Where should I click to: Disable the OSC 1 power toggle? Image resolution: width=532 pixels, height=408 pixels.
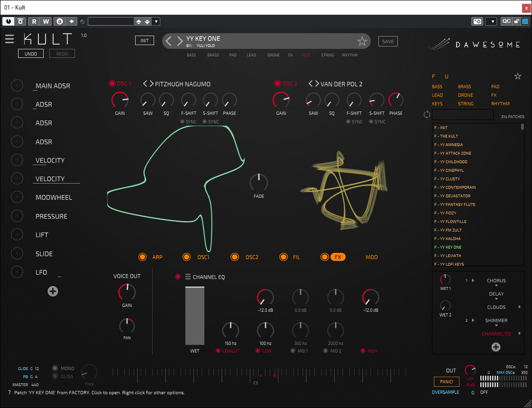(x=112, y=84)
